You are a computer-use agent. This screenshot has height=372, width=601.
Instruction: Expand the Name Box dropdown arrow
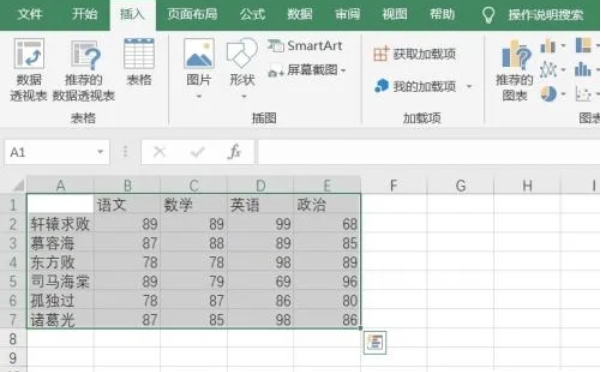(x=100, y=152)
